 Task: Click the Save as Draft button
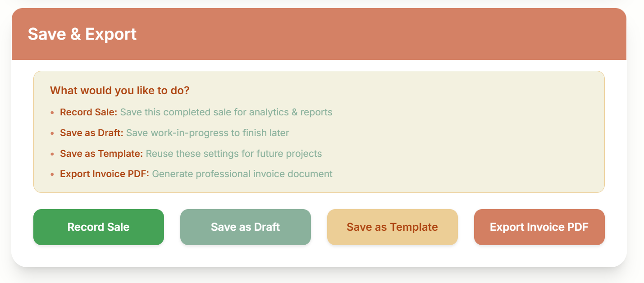(x=245, y=227)
